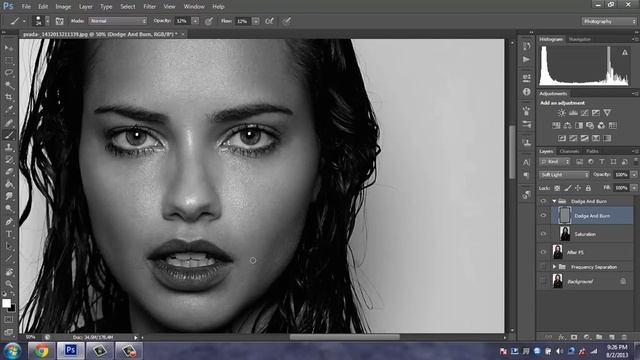Select the Lasso tool

point(9,73)
